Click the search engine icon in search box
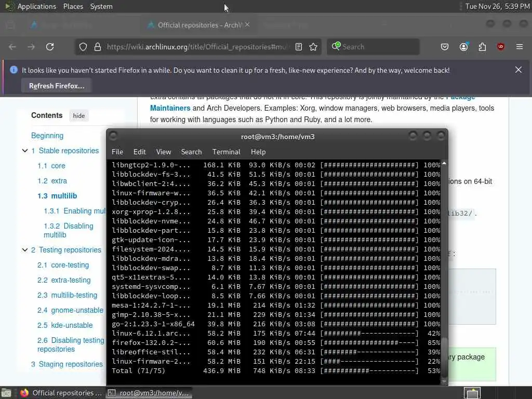This screenshot has height=399, width=532. tap(336, 46)
